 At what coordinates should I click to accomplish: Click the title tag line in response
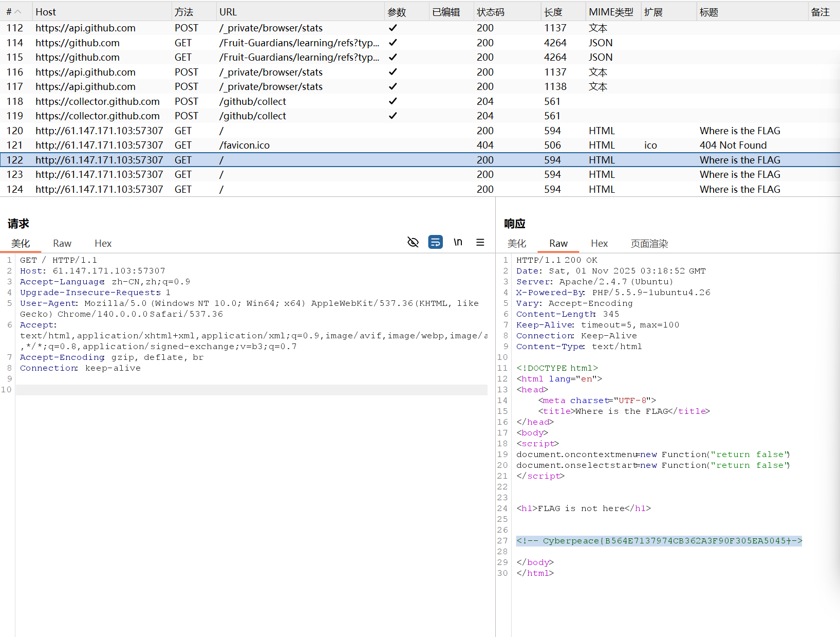pos(624,411)
